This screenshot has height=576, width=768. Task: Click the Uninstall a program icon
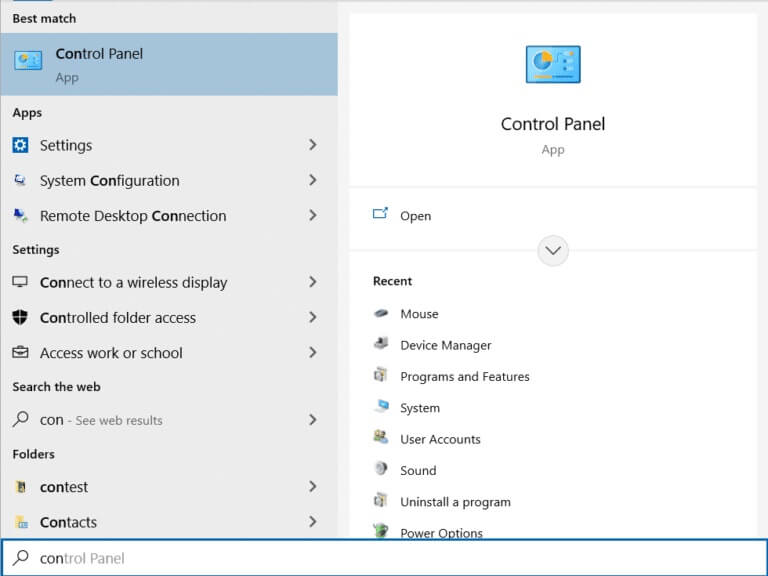(x=381, y=500)
